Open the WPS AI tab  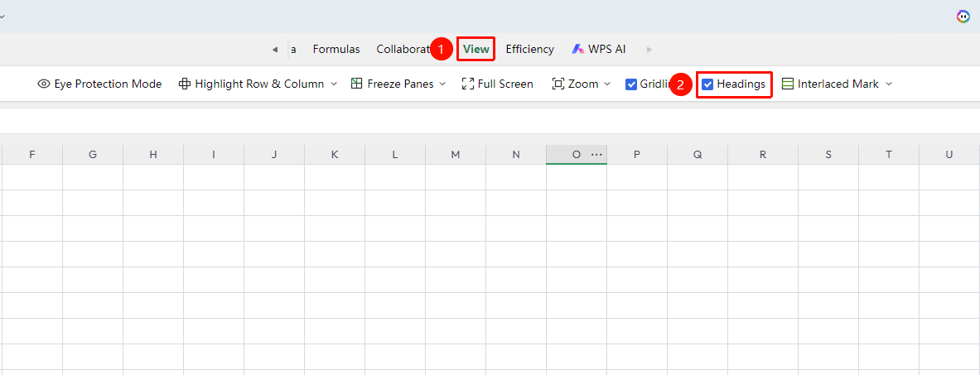(x=598, y=49)
